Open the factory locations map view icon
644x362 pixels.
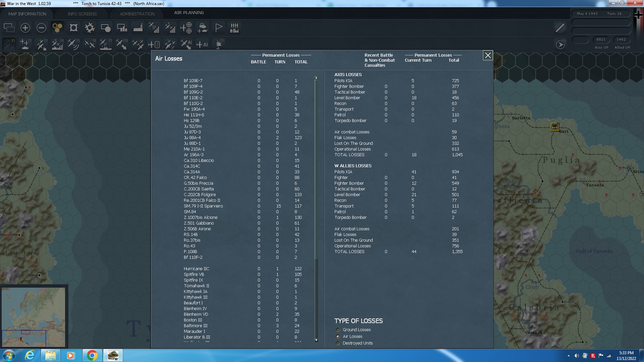(138, 28)
